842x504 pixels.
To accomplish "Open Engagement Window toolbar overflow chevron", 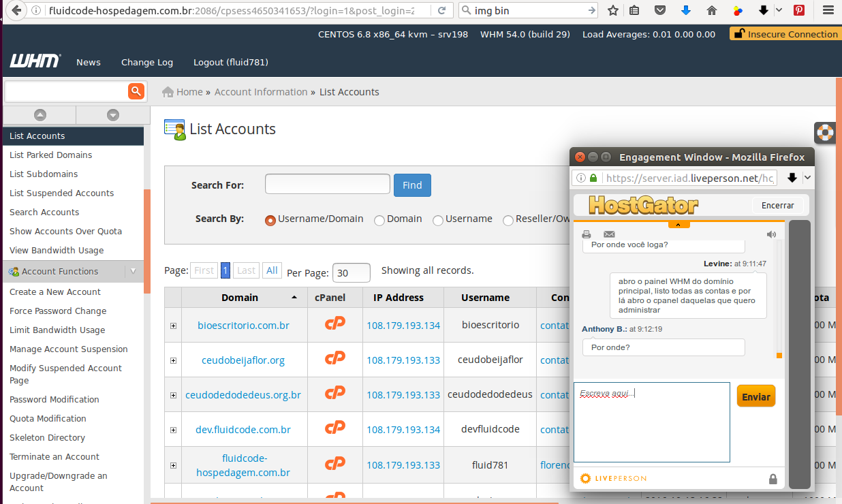I will coord(807,178).
